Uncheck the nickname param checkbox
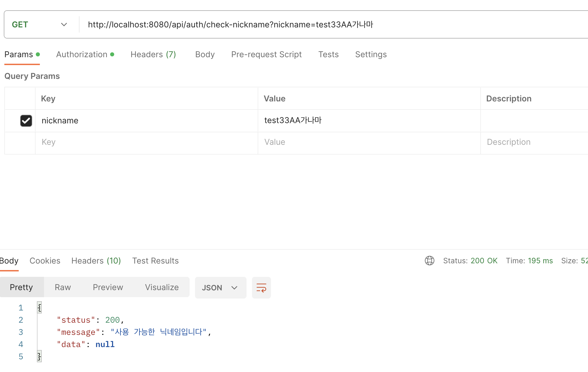 26,121
